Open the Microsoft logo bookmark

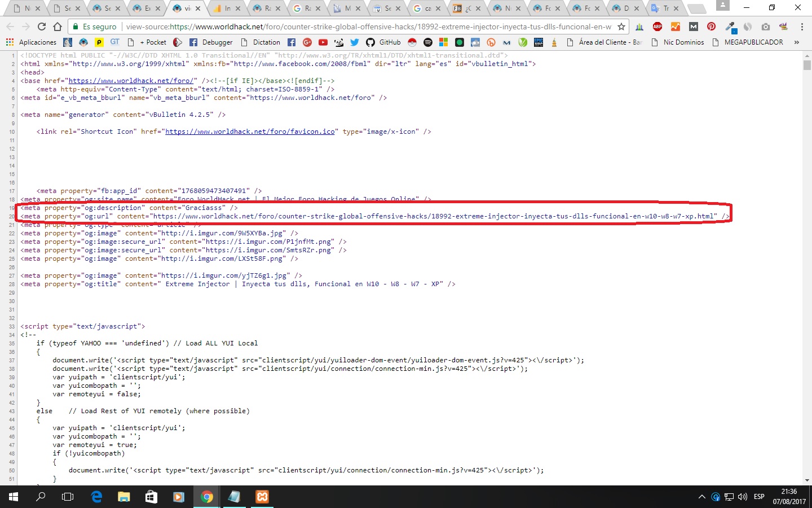(x=444, y=42)
